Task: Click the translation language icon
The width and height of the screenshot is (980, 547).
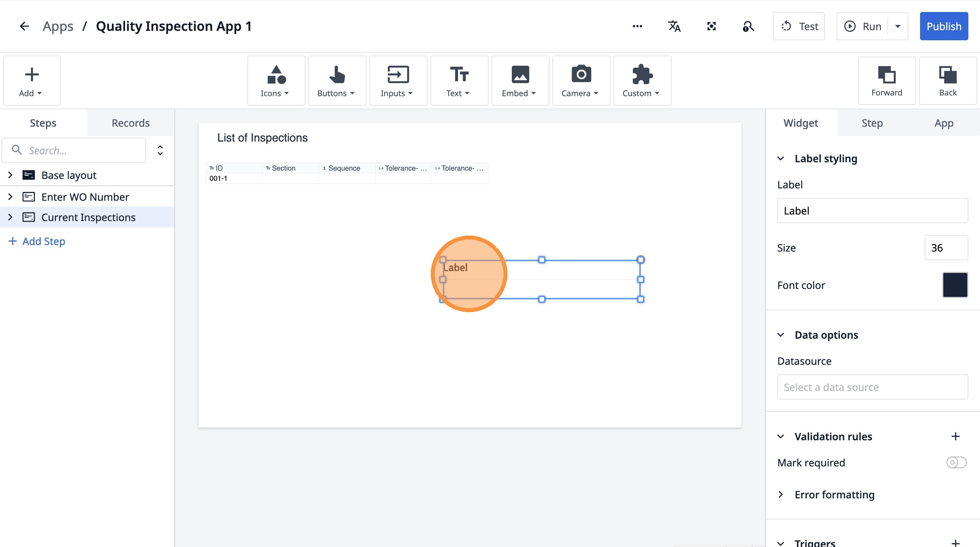Action: point(674,26)
